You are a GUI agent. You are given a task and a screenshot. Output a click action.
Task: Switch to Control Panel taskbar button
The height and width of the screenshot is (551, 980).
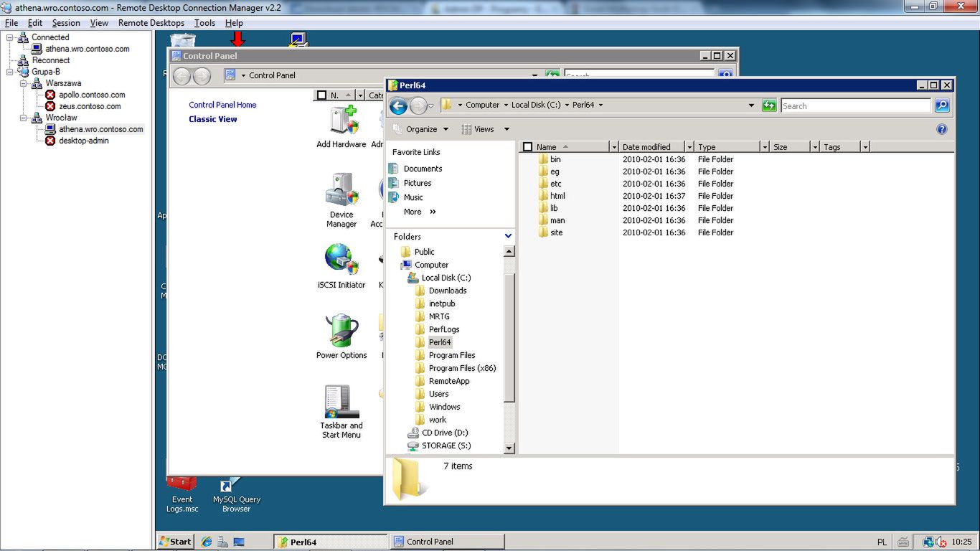[446, 542]
